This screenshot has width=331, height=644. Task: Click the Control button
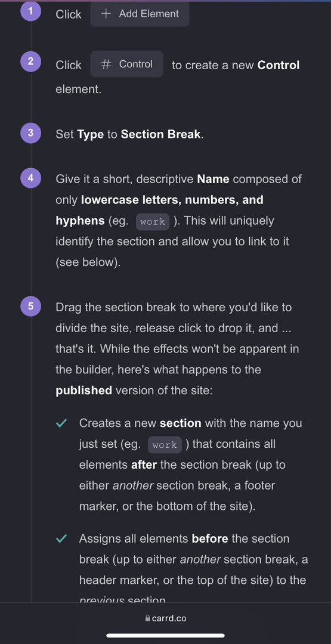click(x=127, y=64)
